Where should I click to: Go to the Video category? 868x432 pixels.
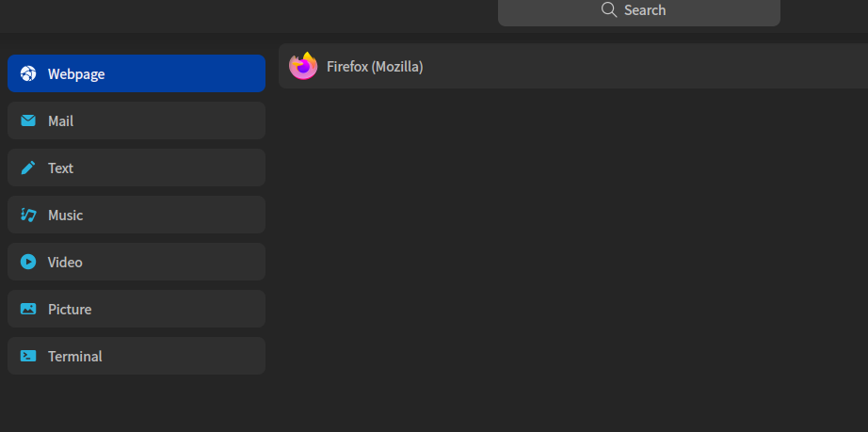click(137, 262)
